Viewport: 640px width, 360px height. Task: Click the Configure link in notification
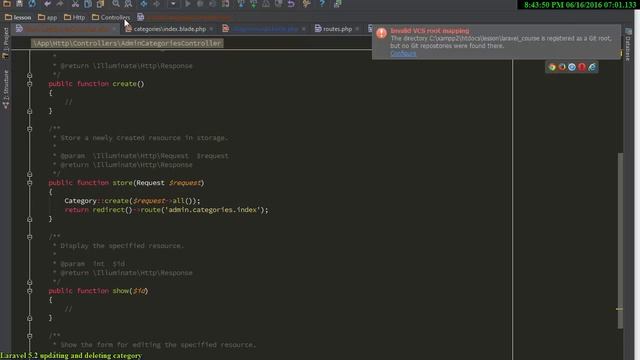[x=403, y=53]
